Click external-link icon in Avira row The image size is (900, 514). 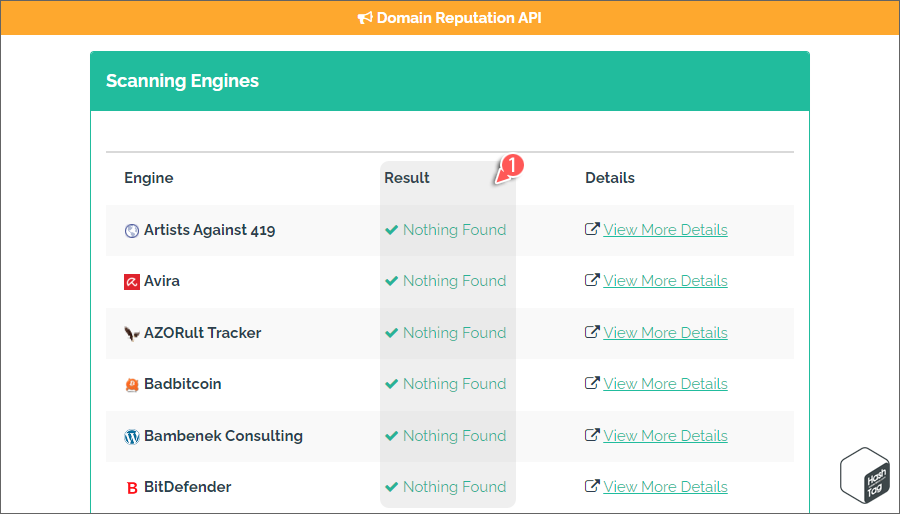click(592, 280)
